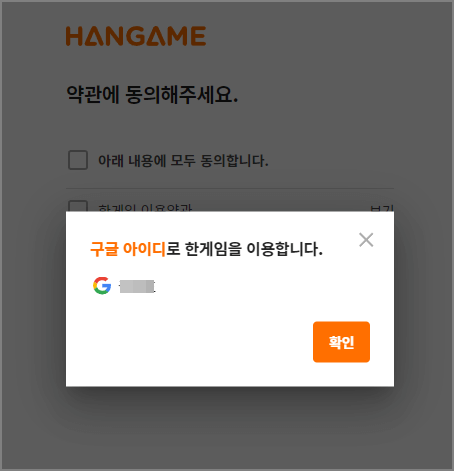Check the 아래 내용에 모두 동의합니다 checkbox
Viewport: 454px width, 471px height.
click(78, 160)
